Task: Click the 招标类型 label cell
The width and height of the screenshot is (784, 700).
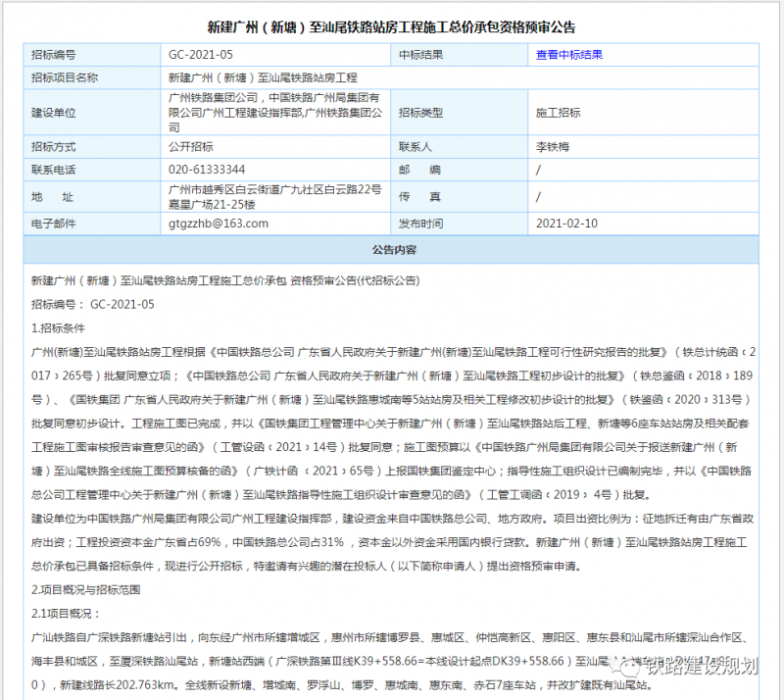Action: tap(459, 113)
